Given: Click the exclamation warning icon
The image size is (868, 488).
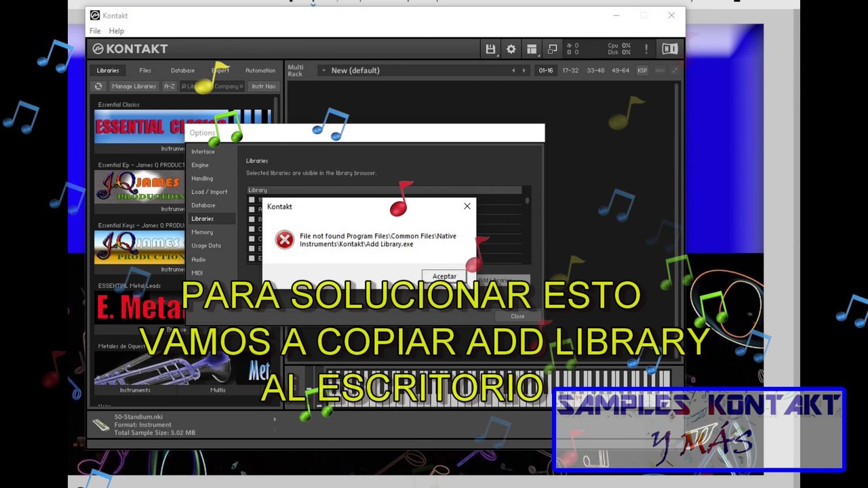Looking at the screenshot, I should 646,49.
